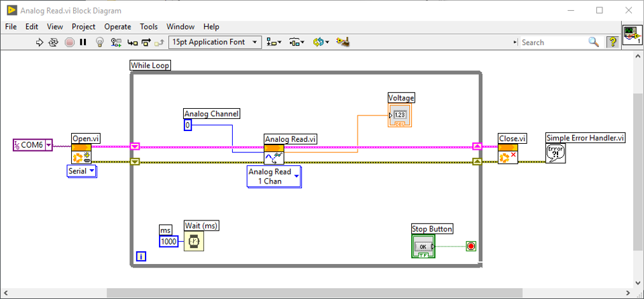Open the Analog Read 1 Chan selector

point(274,177)
